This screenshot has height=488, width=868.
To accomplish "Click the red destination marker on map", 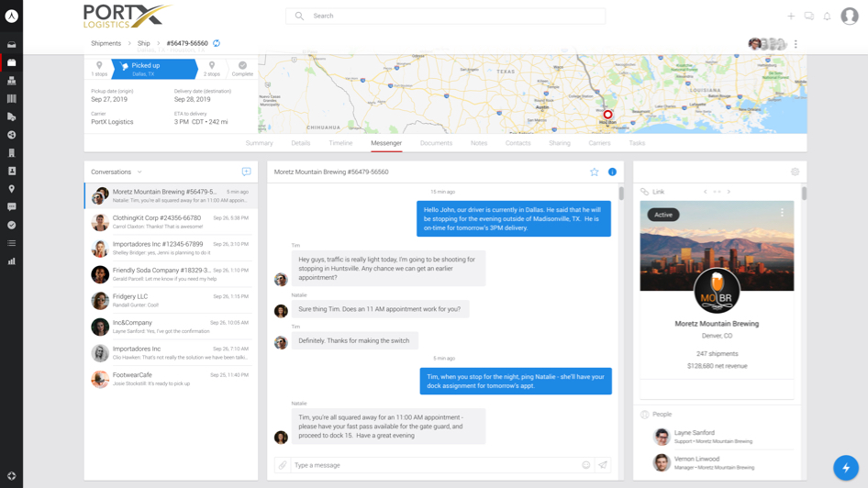I will click(x=607, y=115).
